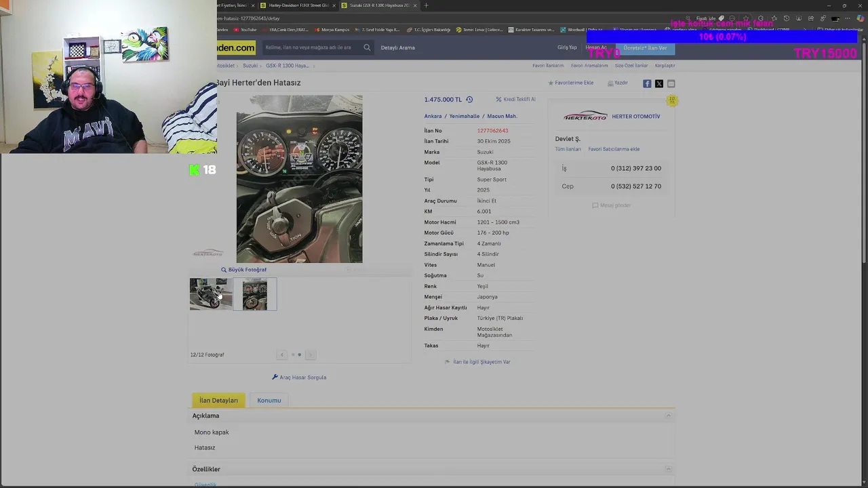Click Ücretsiz İlan Ver button
The image size is (868, 488).
pos(645,48)
